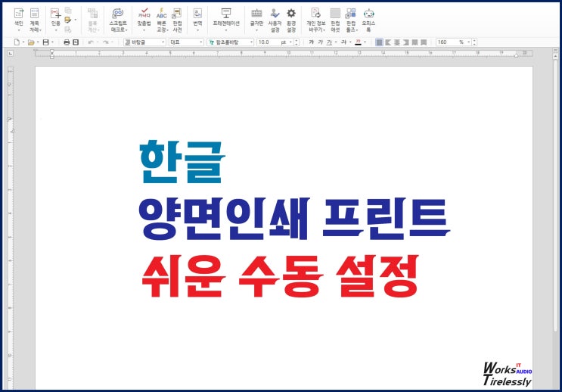The width and height of the screenshot is (562, 392).
Task: Click the zoom stepper arrows
Action: click(x=474, y=42)
